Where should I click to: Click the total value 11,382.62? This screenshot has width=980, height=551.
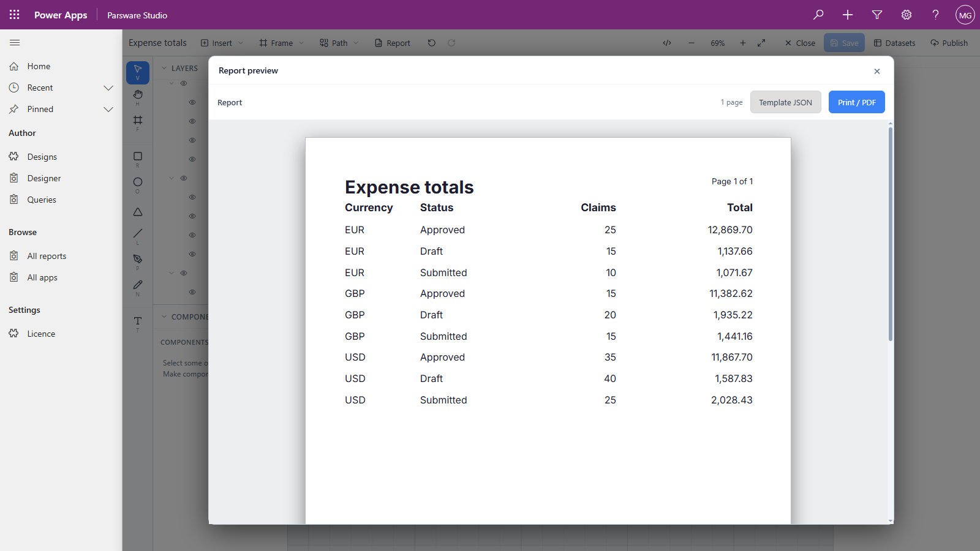pos(731,294)
